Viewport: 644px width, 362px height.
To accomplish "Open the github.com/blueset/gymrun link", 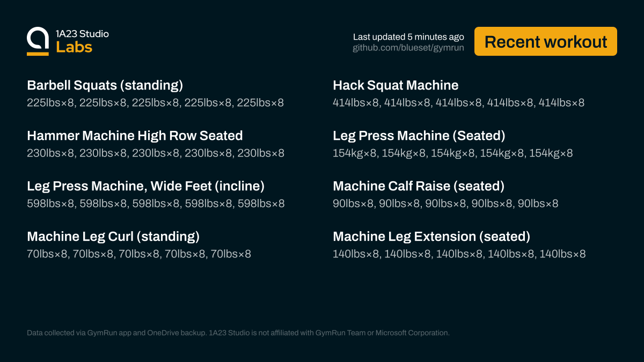I will 408,48.
